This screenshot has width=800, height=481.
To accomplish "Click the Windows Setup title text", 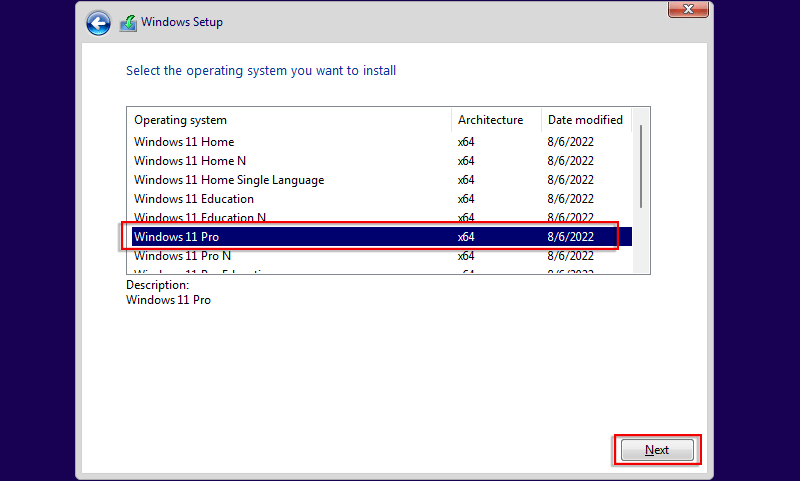I will 182,22.
